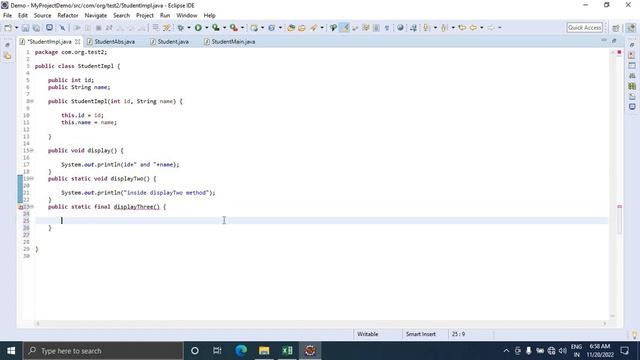
Task: Click the Package Explorer icon in left sidebar
Action: [x=8, y=56]
